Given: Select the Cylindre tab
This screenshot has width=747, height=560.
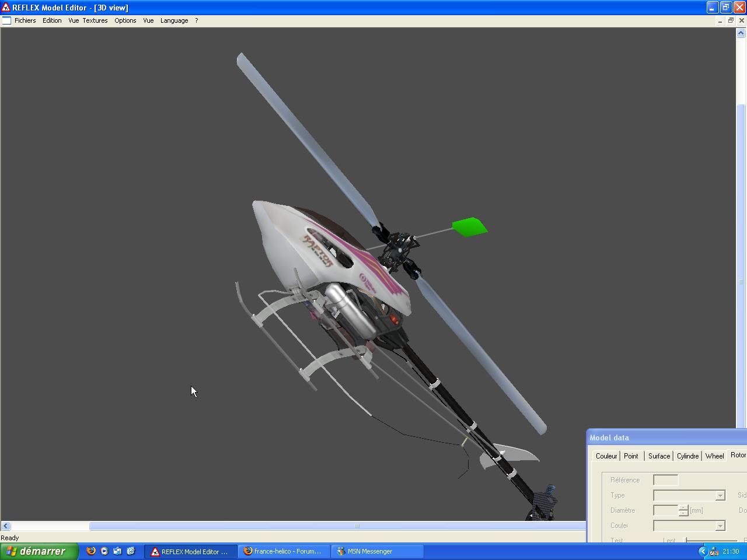Looking at the screenshot, I should click(687, 456).
